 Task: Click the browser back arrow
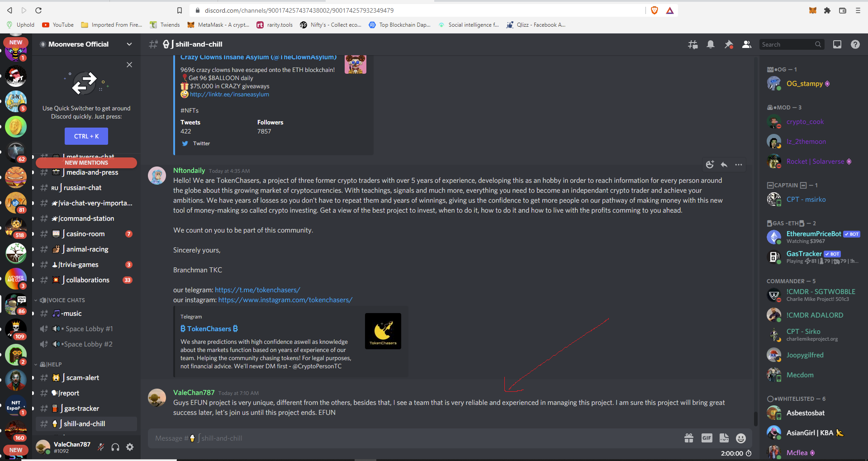(9, 10)
